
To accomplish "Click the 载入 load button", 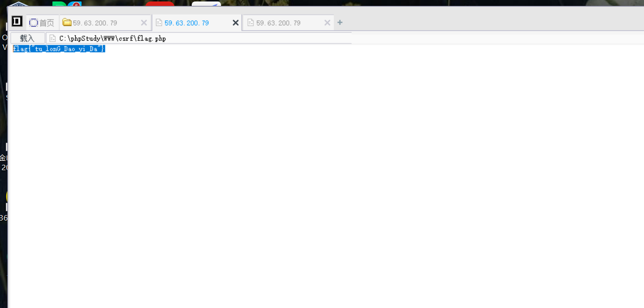I will (x=27, y=38).
